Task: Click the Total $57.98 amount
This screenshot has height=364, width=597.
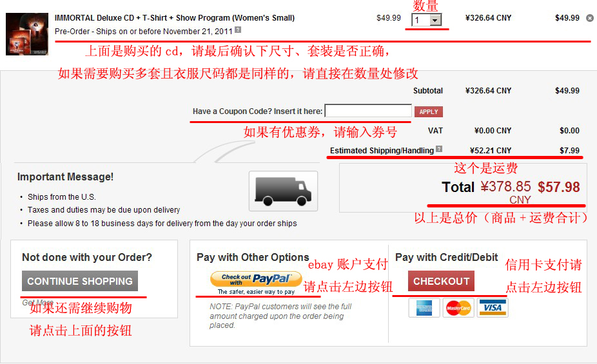Action: 559,187
